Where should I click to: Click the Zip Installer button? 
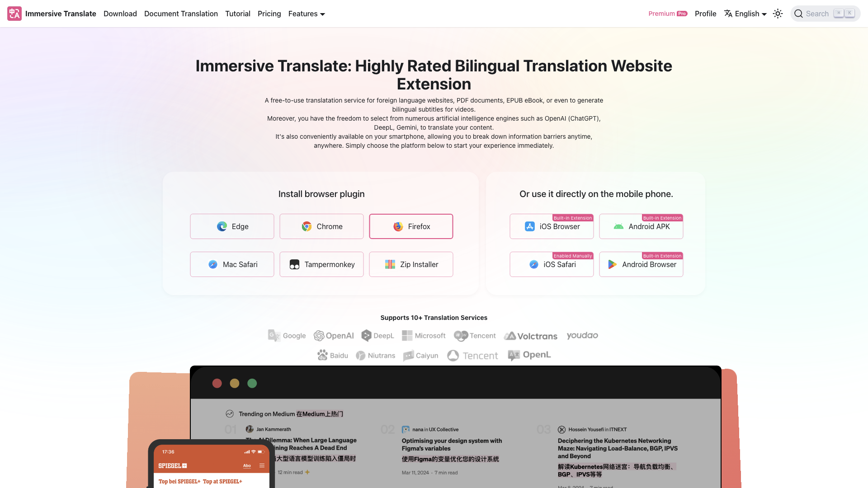coord(411,264)
